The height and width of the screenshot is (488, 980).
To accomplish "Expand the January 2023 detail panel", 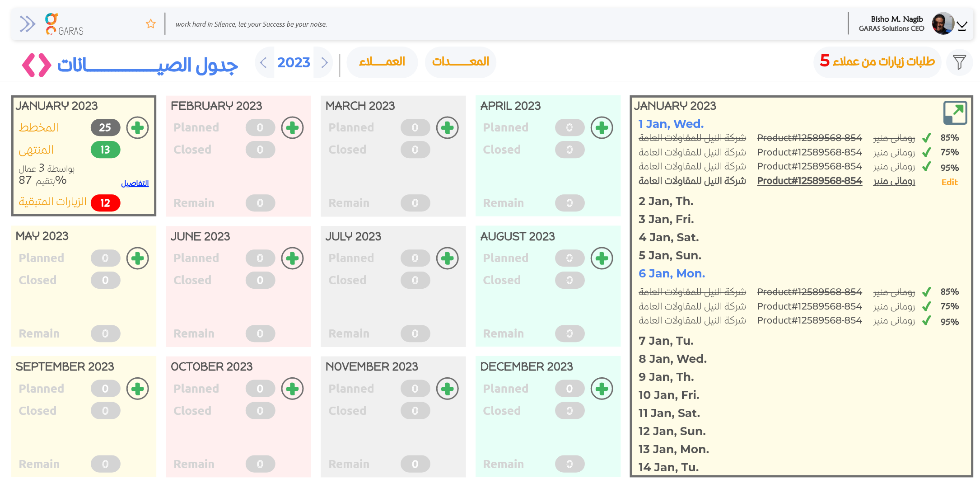I will click(x=955, y=113).
